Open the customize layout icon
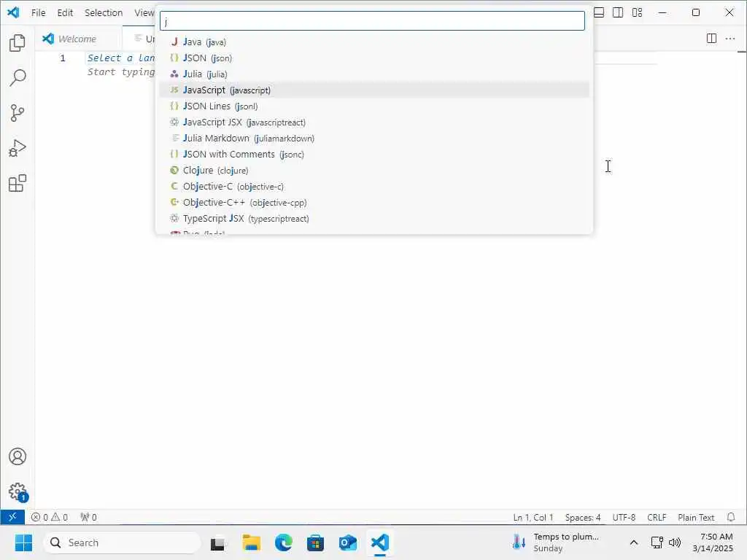The height and width of the screenshot is (560, 747). pyautogui.click(x=638, y=12)
